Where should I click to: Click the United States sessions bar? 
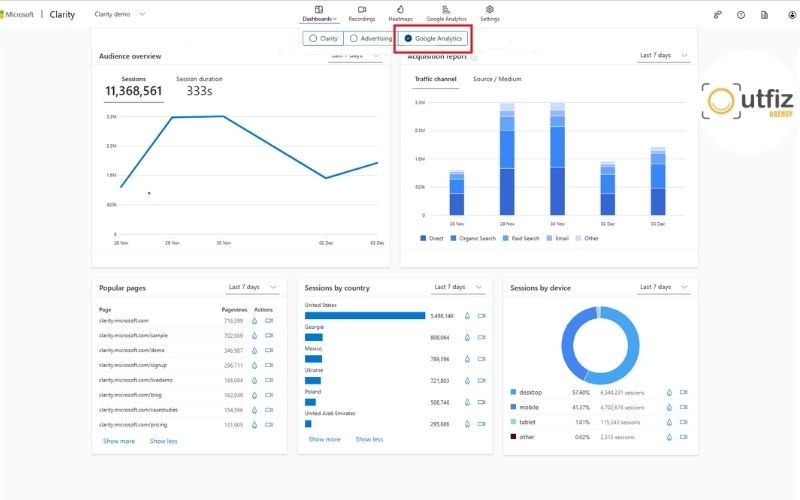(x=365, y=316)
